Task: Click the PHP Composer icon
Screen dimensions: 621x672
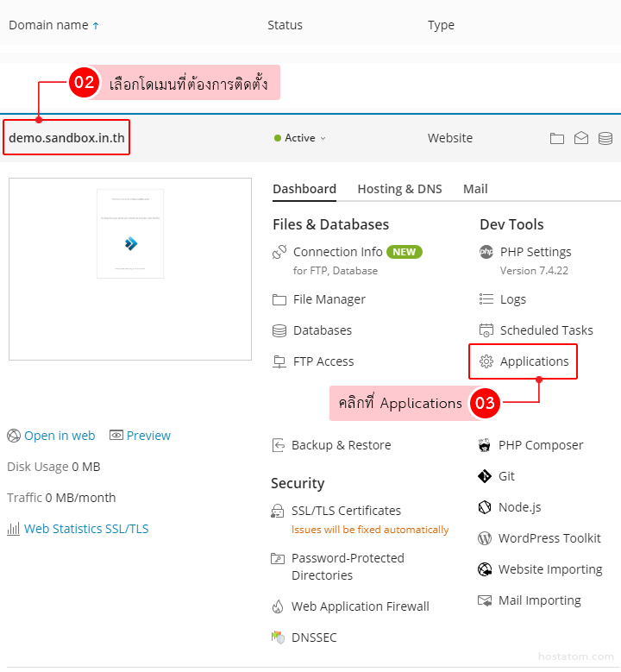Action: (484, 445)
